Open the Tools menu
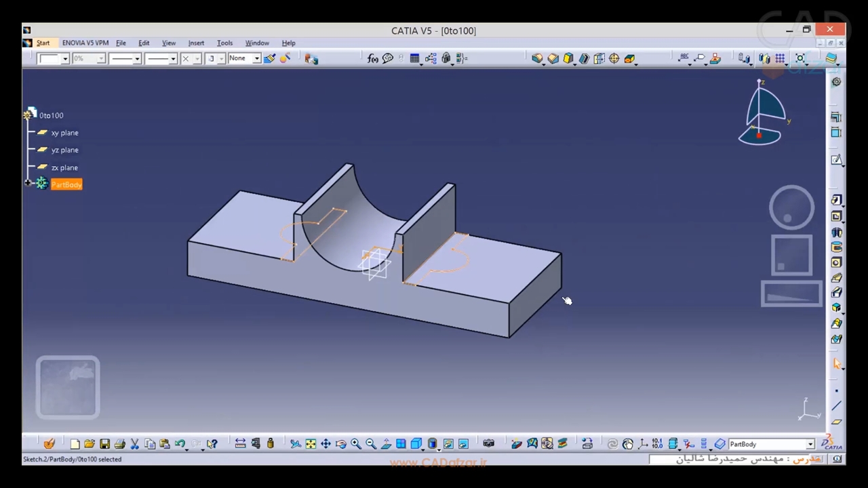 (224, 43)
